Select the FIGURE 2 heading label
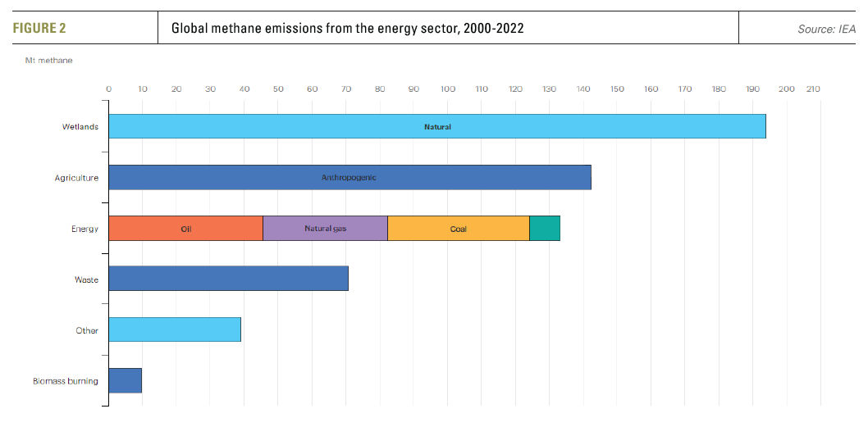The width and height of the screenshot is (868, 427). (39, 29)
